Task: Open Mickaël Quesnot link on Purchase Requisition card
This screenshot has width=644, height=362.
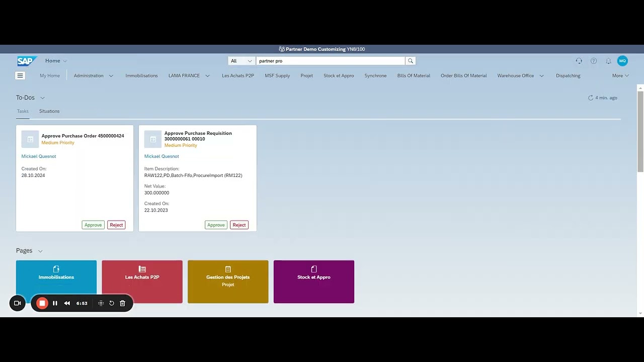Action: coord(162,156)
